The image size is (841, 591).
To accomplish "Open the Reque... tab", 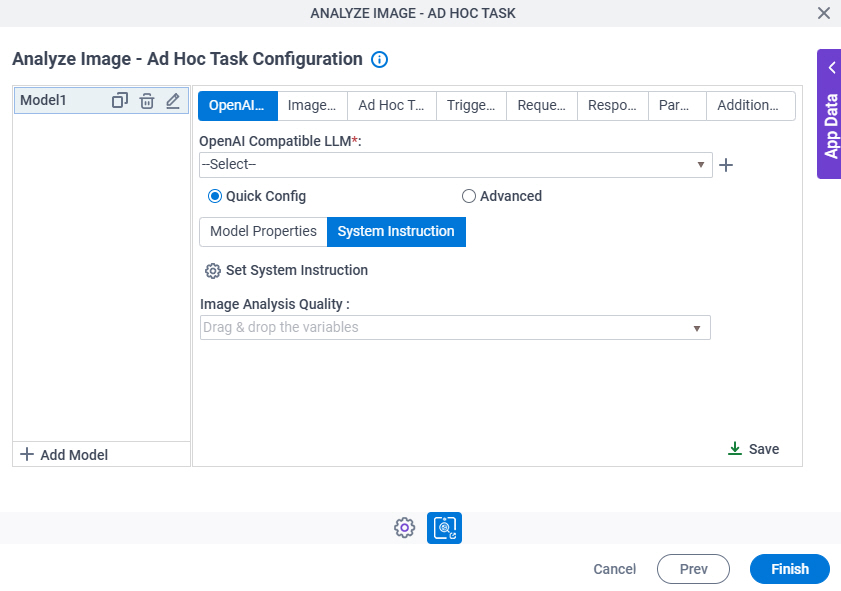I will tap(542, 106).
